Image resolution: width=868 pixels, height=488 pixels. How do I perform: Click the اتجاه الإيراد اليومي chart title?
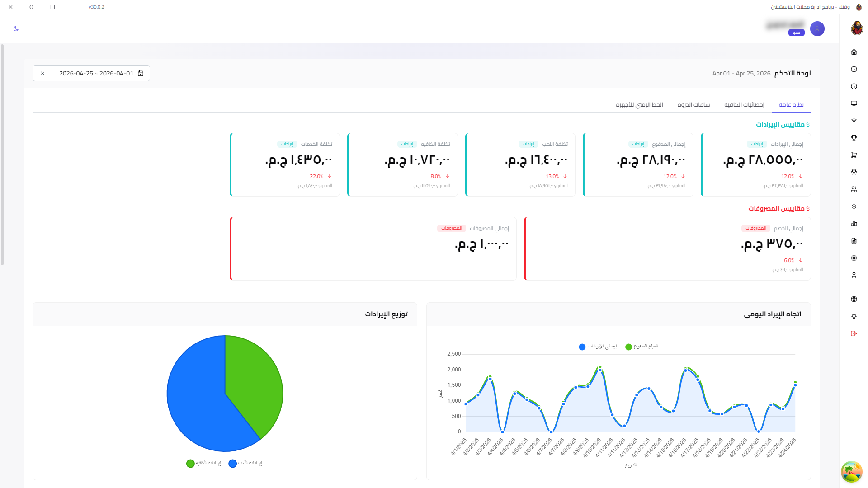point(773,314)
